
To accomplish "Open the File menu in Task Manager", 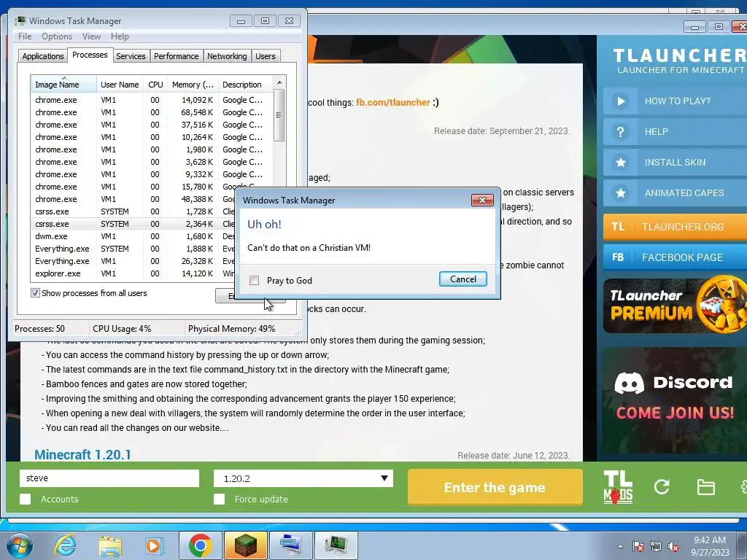I will point(25,36).
